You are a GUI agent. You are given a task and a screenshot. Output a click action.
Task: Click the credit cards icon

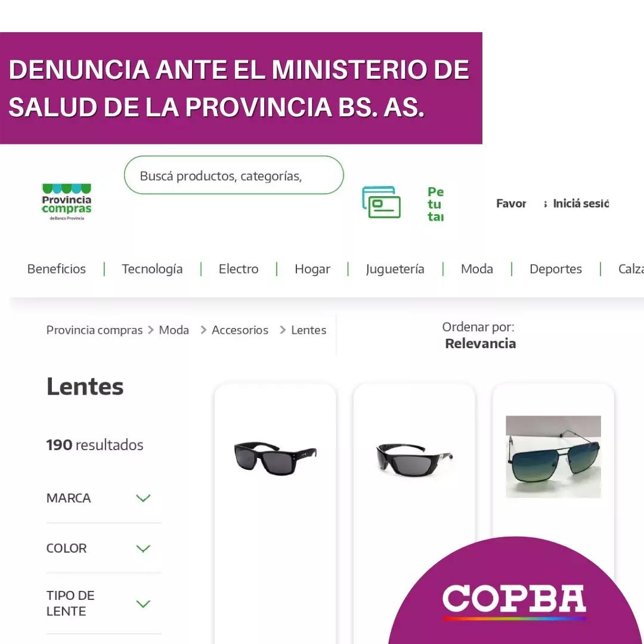click(x=381, y=202)
